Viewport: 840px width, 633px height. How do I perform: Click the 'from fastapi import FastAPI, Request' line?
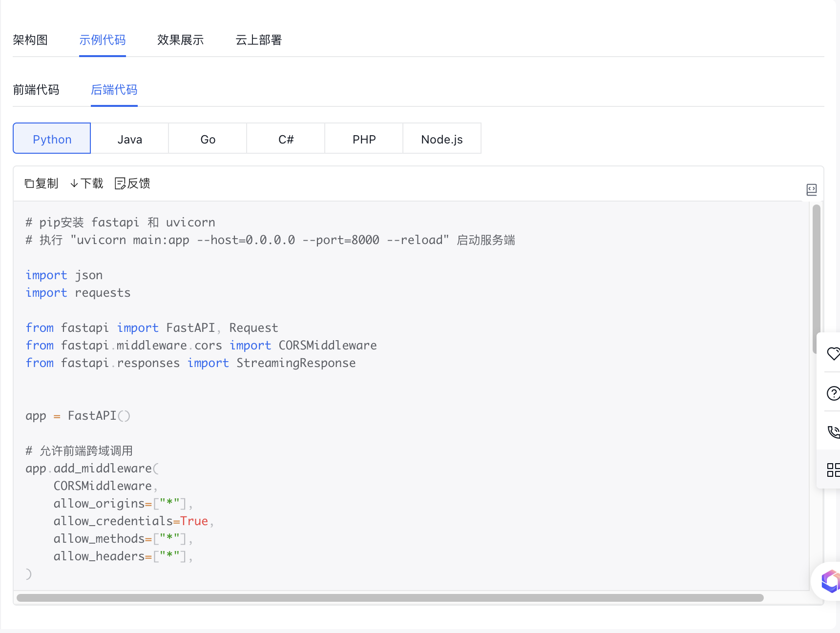[x=152, y=328]
